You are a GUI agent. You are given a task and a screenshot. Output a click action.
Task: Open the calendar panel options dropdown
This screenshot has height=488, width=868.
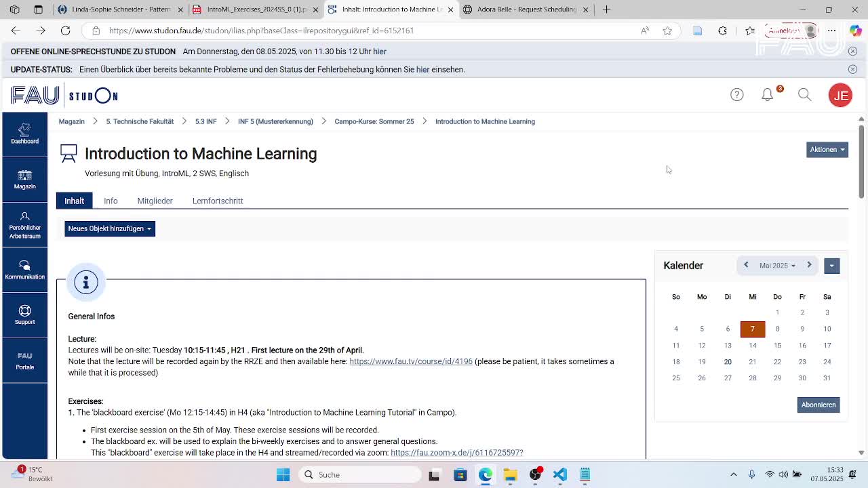click(x=831, y=266)
